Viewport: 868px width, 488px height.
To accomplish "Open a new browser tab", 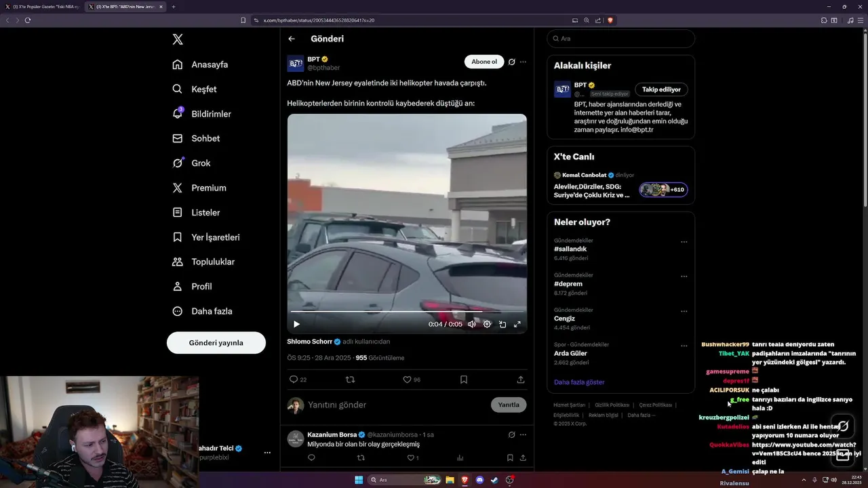I will (x=174, y=7).
